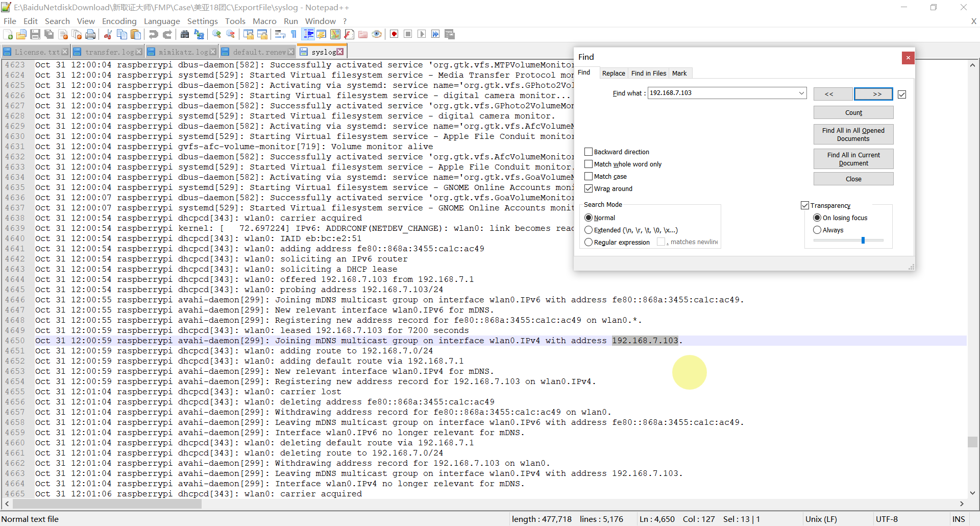Cut selection with the scissors icon
The height and width of the screenshot is (526, 980).
pos(108,34)
